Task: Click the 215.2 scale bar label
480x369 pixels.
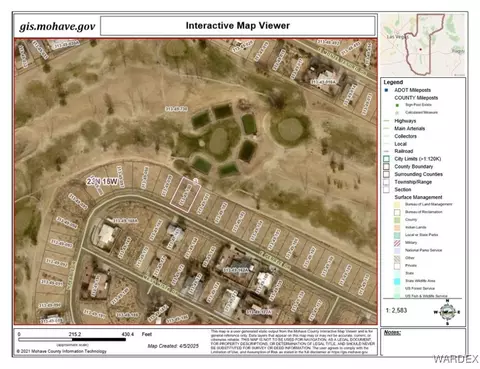Action: click(x=75, y=334)
